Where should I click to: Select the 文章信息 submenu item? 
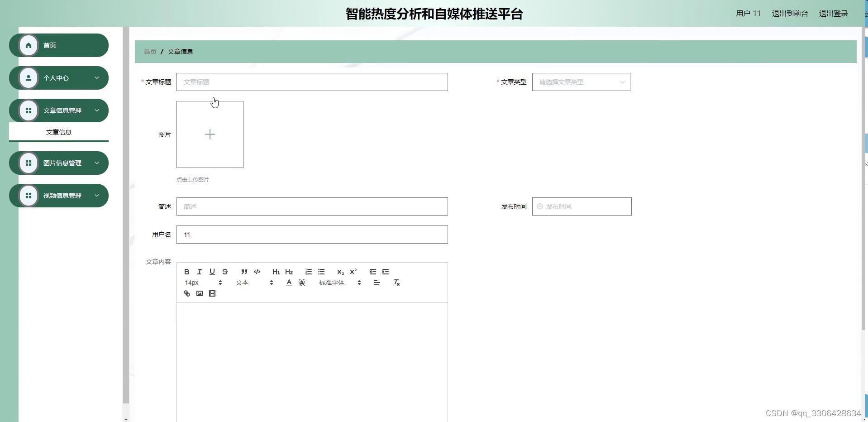click(x=59, y=132)
